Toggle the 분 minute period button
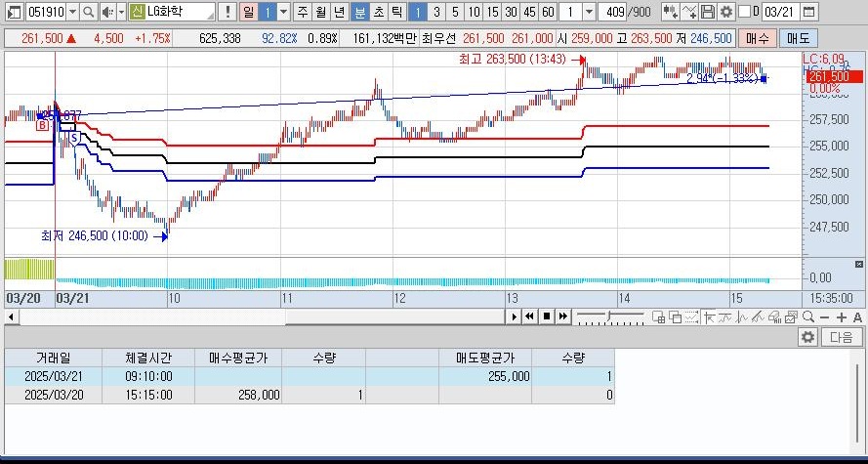 coord(359,12)
